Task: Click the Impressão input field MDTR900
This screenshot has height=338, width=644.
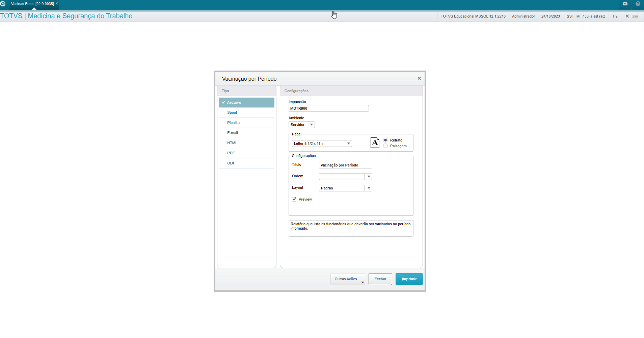Action: (328, 108)
